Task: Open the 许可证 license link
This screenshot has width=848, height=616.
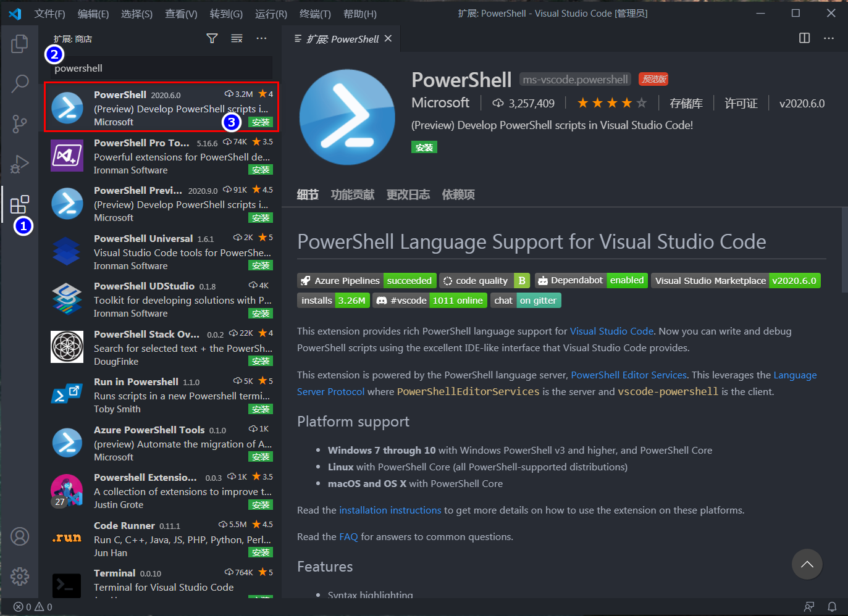Action: pos(741,103)
